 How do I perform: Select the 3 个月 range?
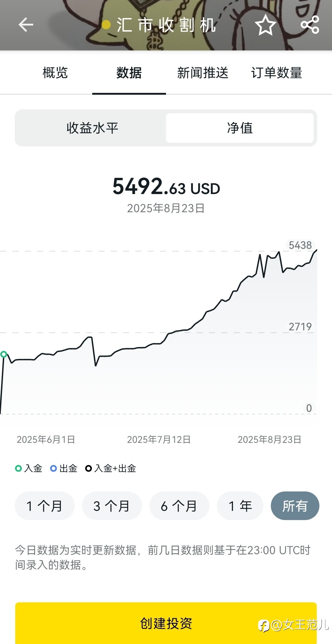click(x=112, y=506)
